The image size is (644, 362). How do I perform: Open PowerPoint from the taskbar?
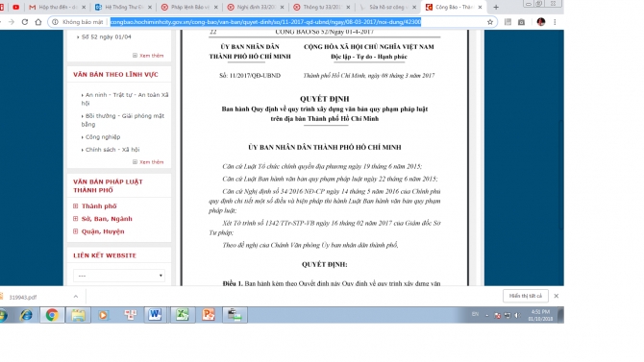[x=209, y=315]
